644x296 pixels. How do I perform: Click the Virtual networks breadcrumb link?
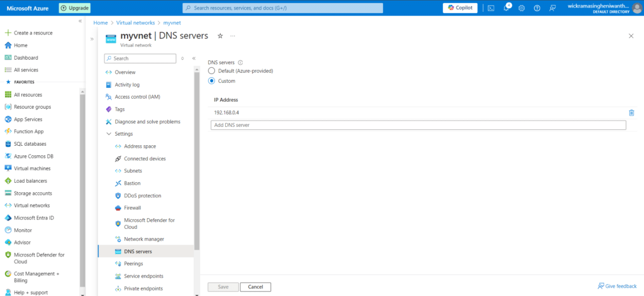coord(132,22)
